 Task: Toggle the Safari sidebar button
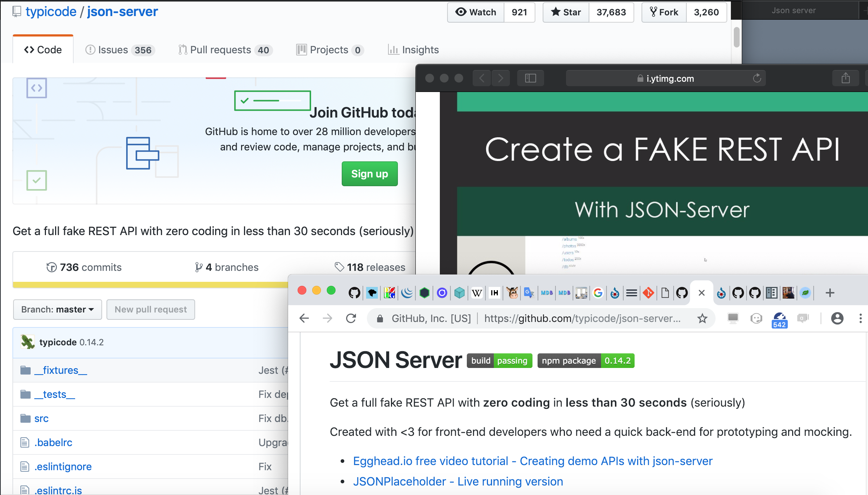point(530,78)
